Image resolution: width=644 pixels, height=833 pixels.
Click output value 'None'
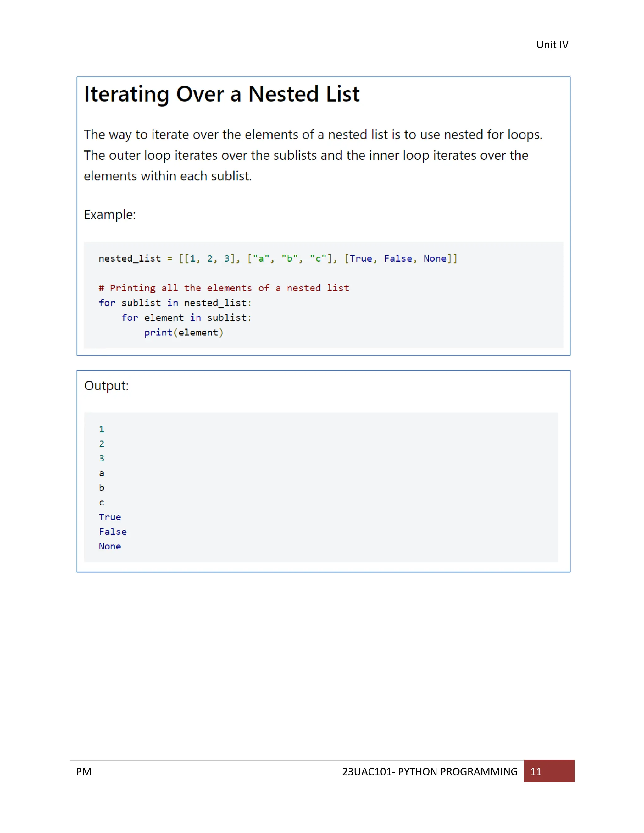pyautogui.click(x=110, y=546)
